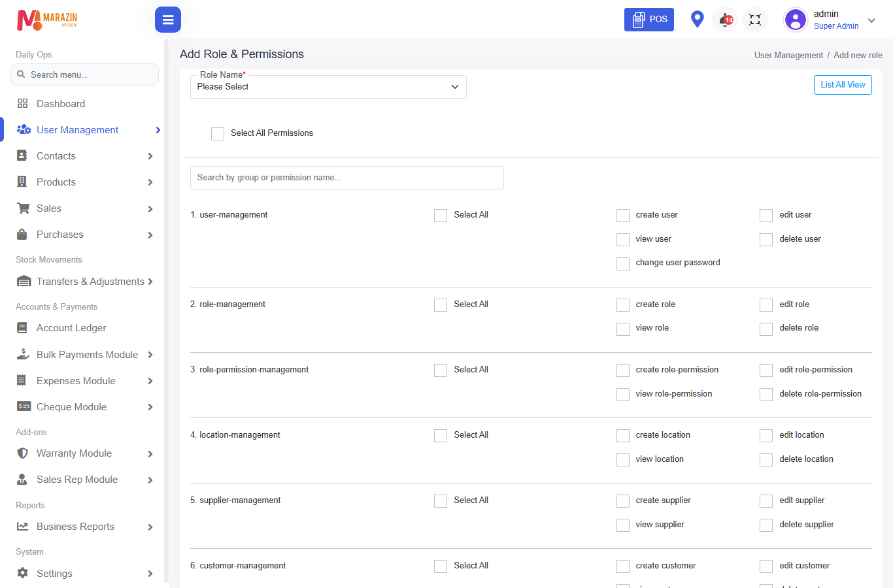Click the Contacts address book icon
Viewport: 893px width, 588px height.
pos(22,155)
